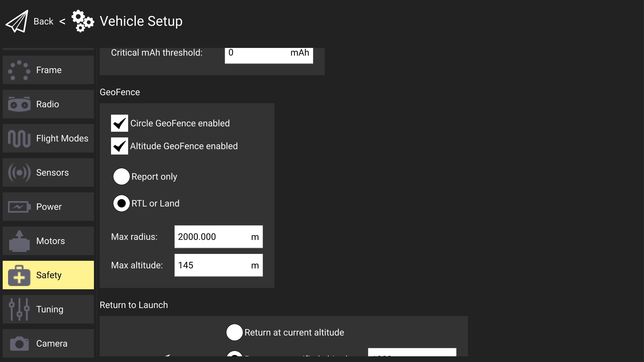The height and width of the screenshot is (362, 644).
Task: Click the Safety first-aid kit icon
Action: [x=19, y=275]
